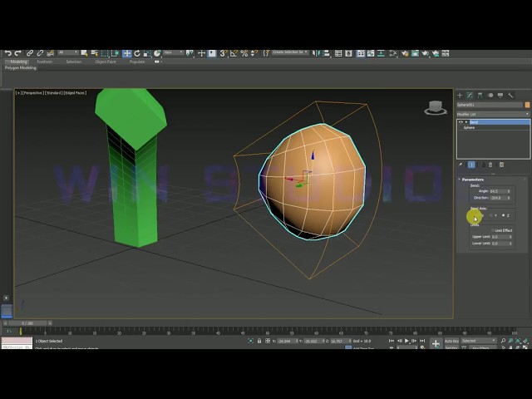Click Configure Modifier Sets icon
532x399 pixels.
click(x=501, y=165)
